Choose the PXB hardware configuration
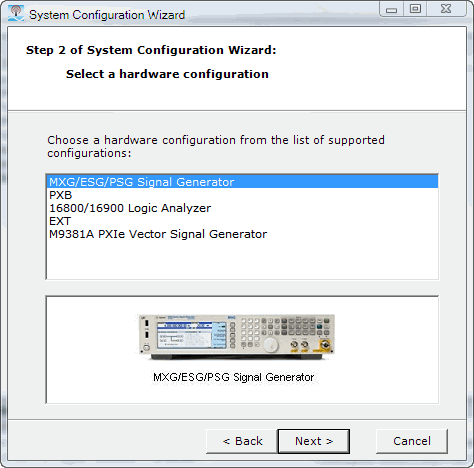This screenshot has width=474, height=468. coord(242,195)
